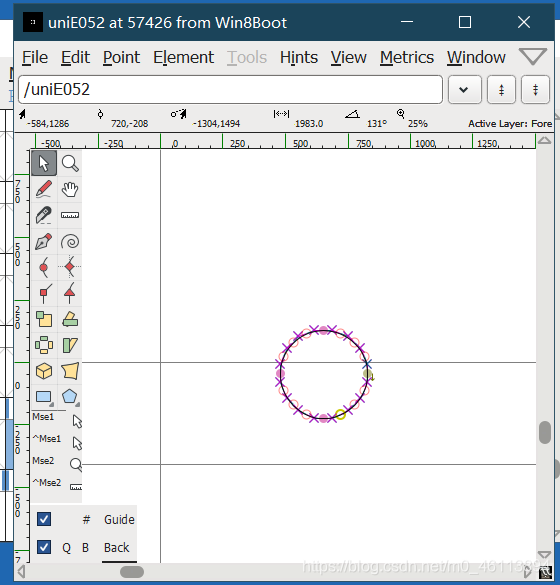The height and width of the screenshot is (585, 560).
Task: Select the Pen point tool
Action: 44,241
